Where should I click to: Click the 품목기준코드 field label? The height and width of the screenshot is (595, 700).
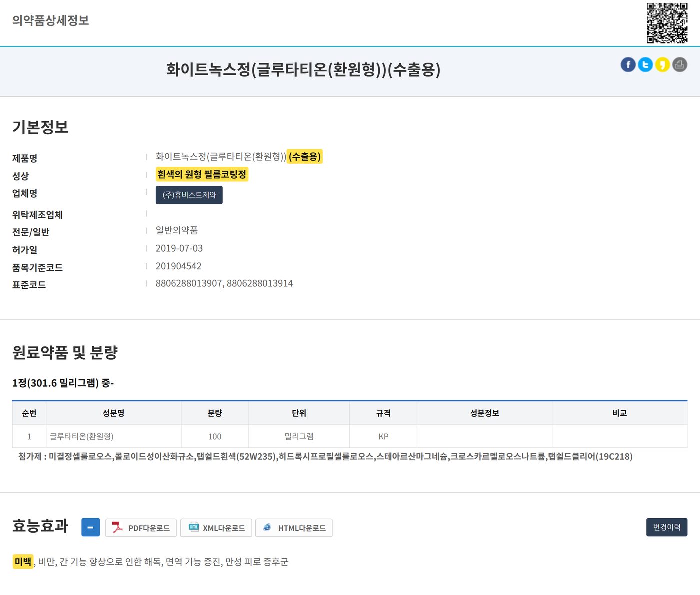tap(37, 267)
